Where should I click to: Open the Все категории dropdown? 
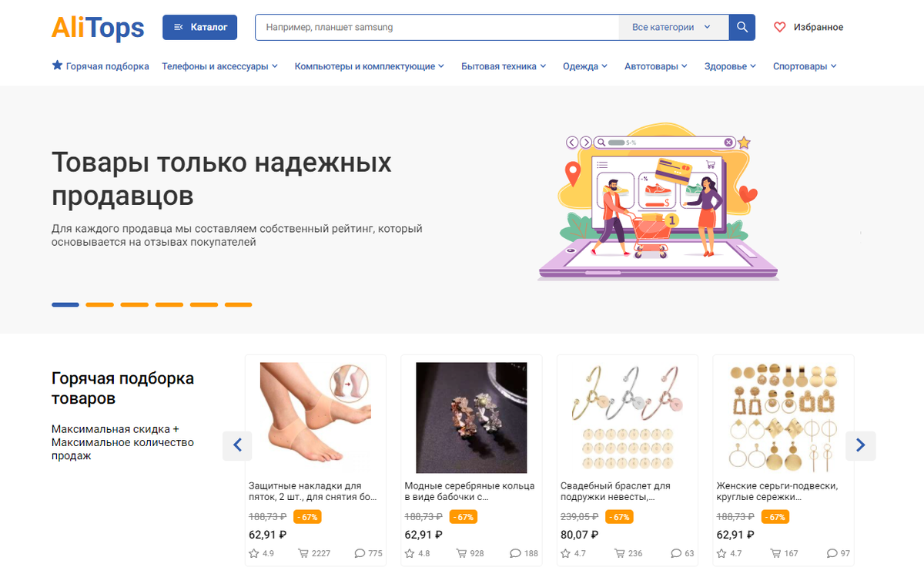click(x=673, y=27)
